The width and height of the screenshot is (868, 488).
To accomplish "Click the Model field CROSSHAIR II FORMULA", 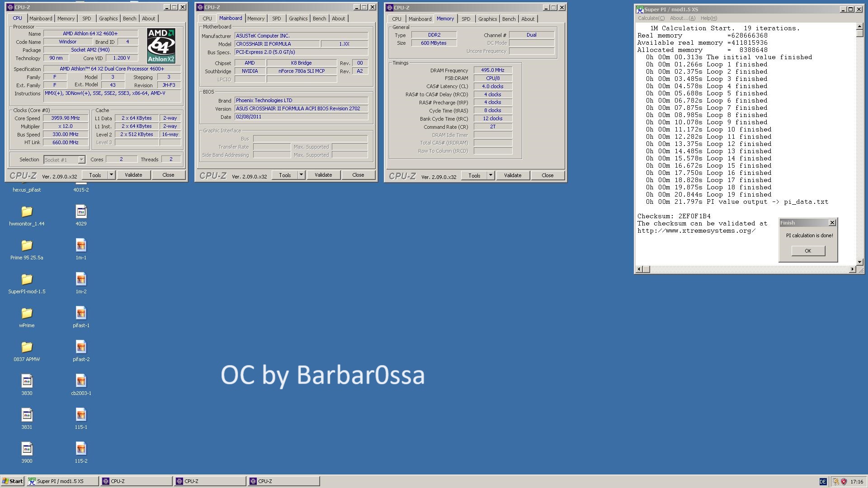I will 277,44.
